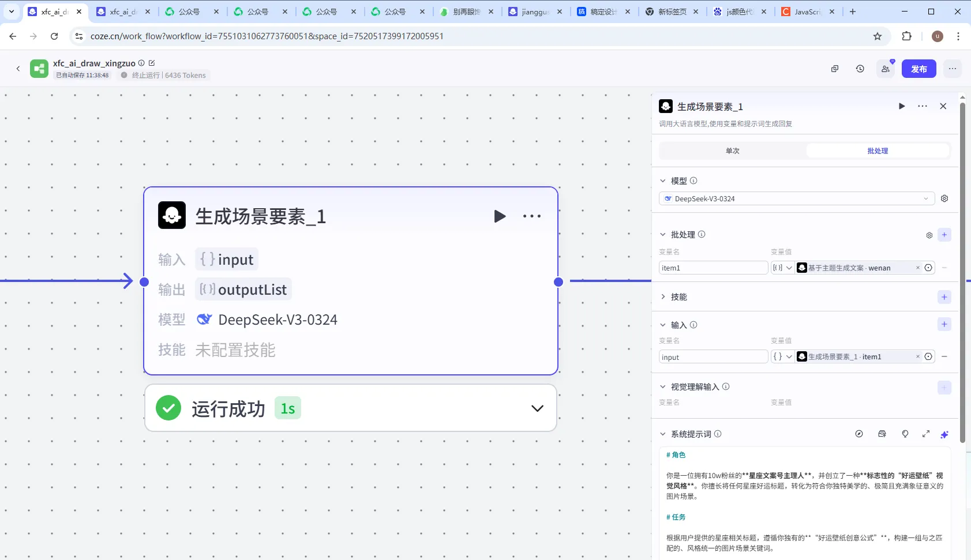
Task: Edit the workflow name with pencil icon
Action: pyautogui.click(x=152, y=63)
